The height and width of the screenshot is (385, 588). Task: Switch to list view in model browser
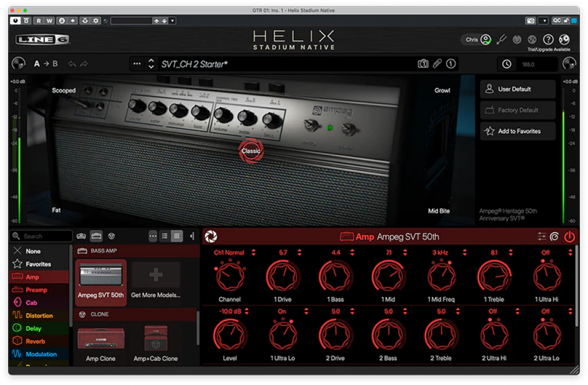[x=165, y=236]
